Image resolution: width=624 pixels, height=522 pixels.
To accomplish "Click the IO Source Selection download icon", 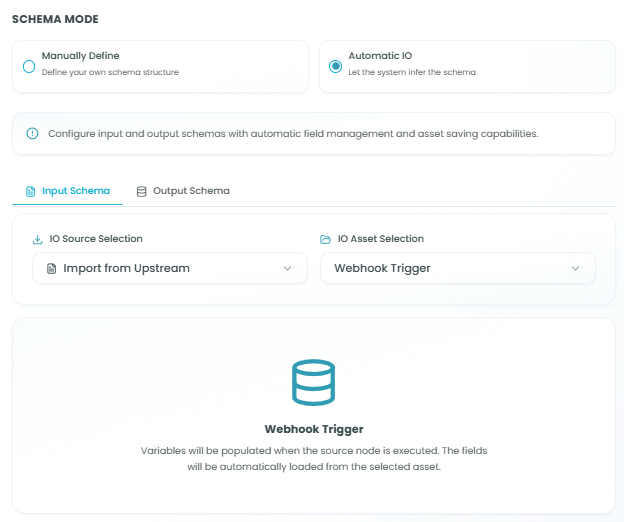I will click(x=37, y=239).
